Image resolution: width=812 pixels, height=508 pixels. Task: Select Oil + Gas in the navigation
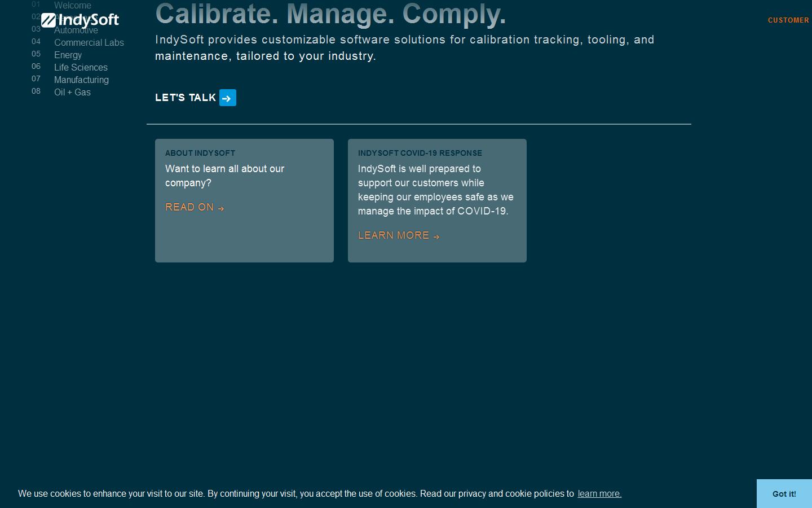pyautogui.click(x=72, y=93)
